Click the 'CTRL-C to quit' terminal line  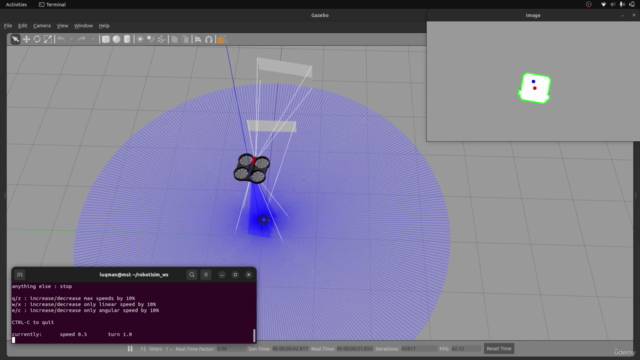point(33,322)
